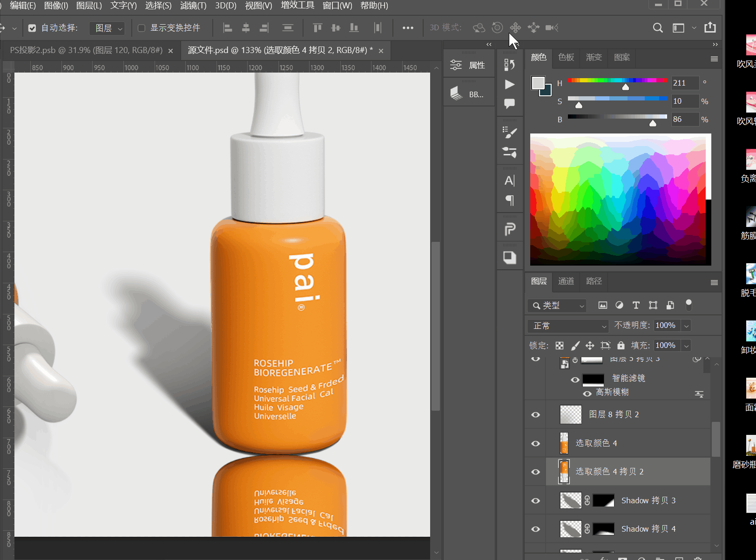Open the History panel icon
756x560 pixels.
click(510, 65)
